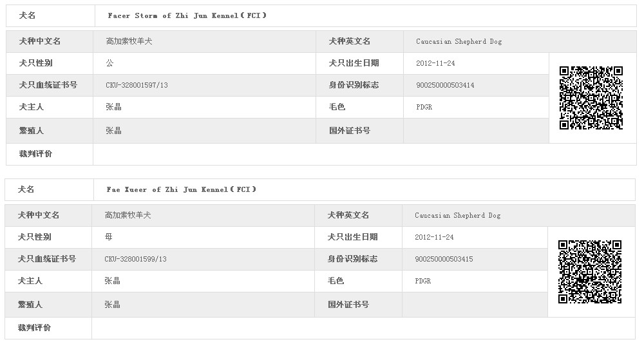This screenshot has height=344, width=644.
Task: Click pedigree number CKU-328001597/13
Action: 137,85
